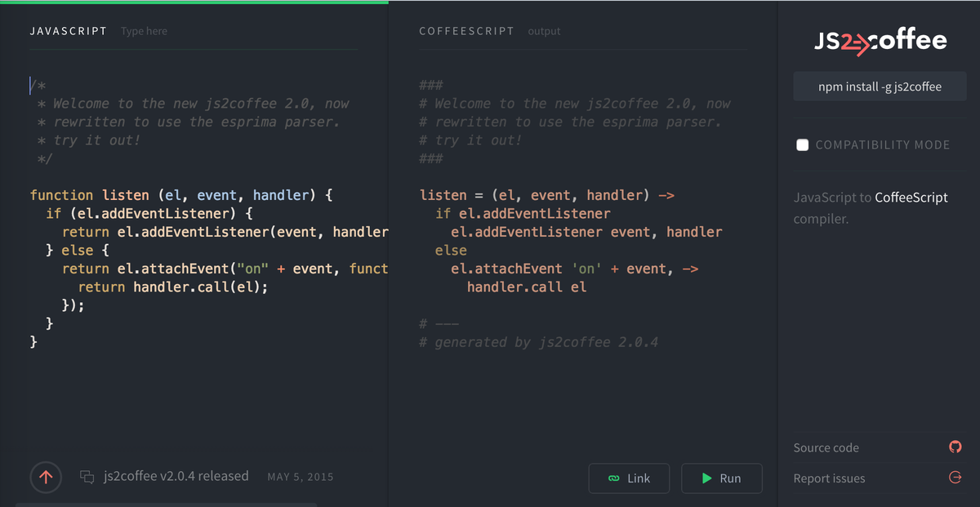Follow the CoffeeScript link in the description

pyautogui.click(x=911, y=198)
